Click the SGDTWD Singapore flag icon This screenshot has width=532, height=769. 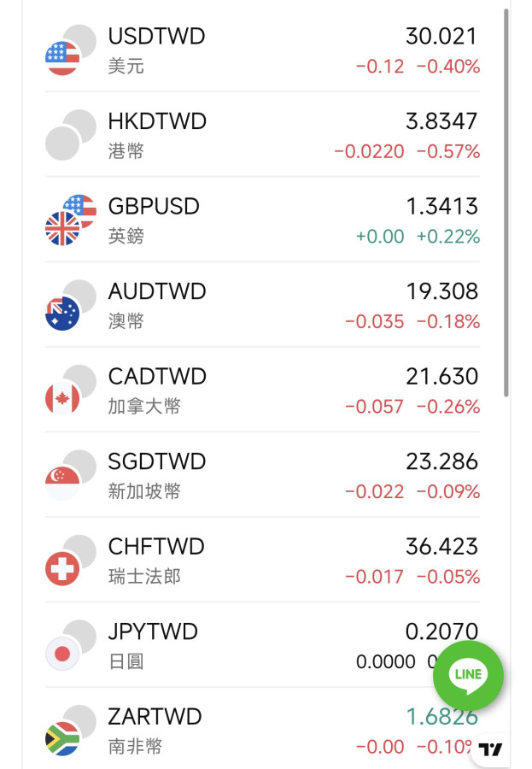62,483
